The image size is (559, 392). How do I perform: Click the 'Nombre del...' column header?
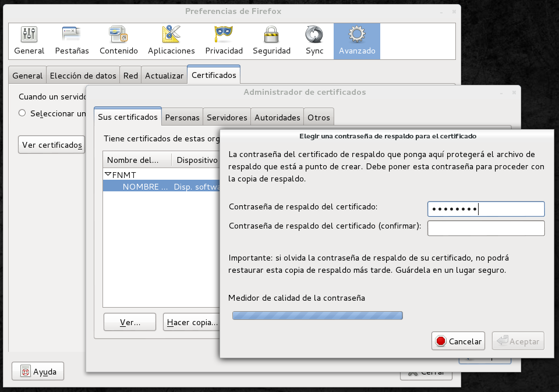click(137, 160)
